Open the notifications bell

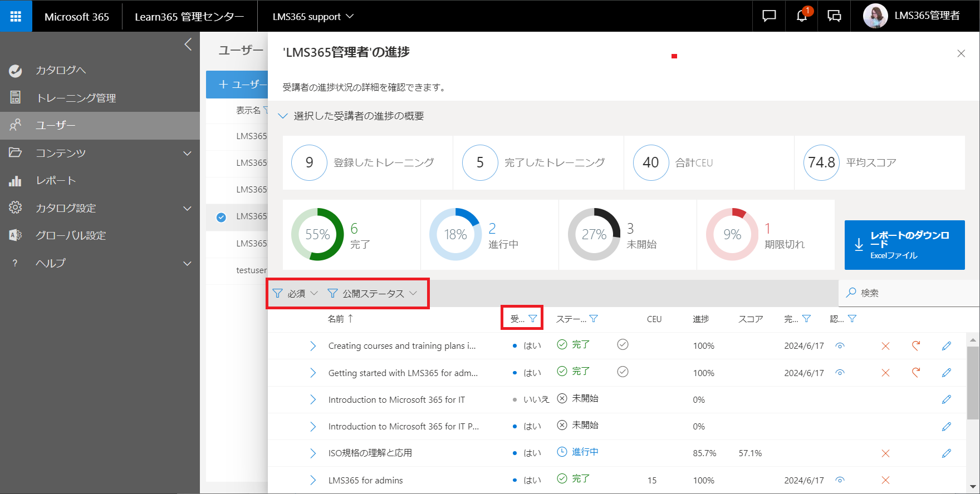(801, 16)
